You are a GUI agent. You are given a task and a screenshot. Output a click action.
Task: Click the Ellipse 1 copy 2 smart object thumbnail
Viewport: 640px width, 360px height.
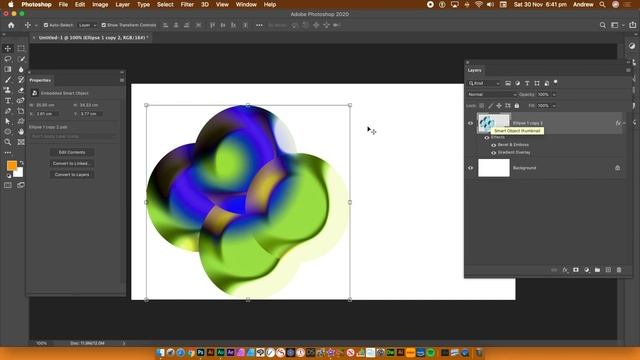tap(494, 123)
